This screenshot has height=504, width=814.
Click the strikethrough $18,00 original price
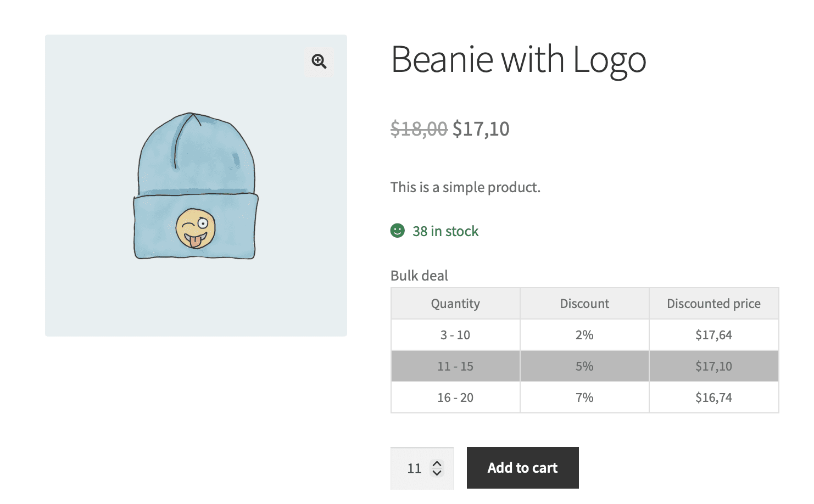click(419, 129)
